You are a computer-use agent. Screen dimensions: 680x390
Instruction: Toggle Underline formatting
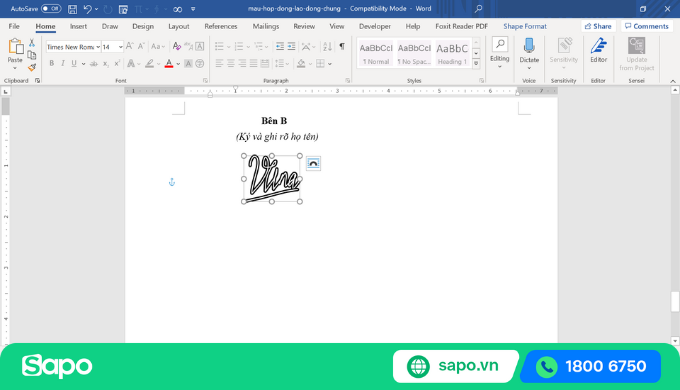[x=74, y=64]
